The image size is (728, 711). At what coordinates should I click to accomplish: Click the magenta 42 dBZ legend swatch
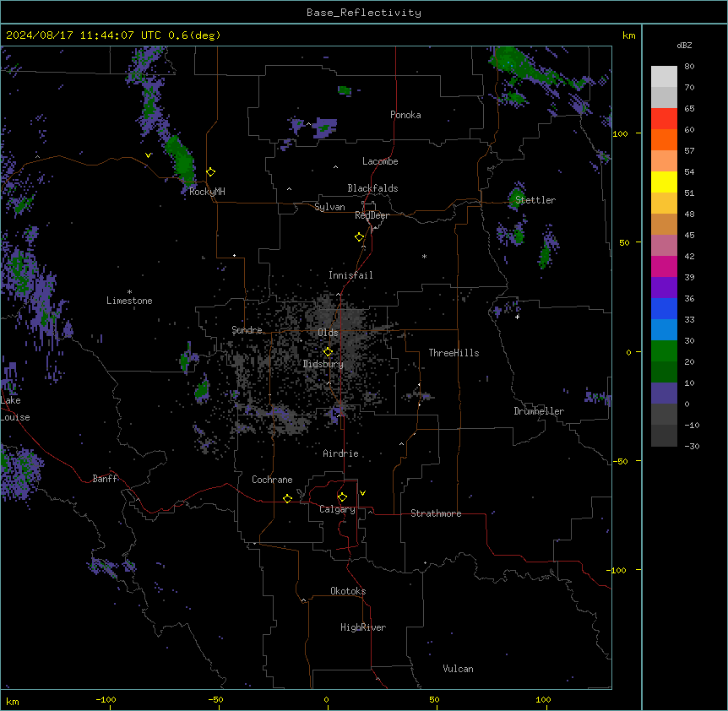point(664,266)
